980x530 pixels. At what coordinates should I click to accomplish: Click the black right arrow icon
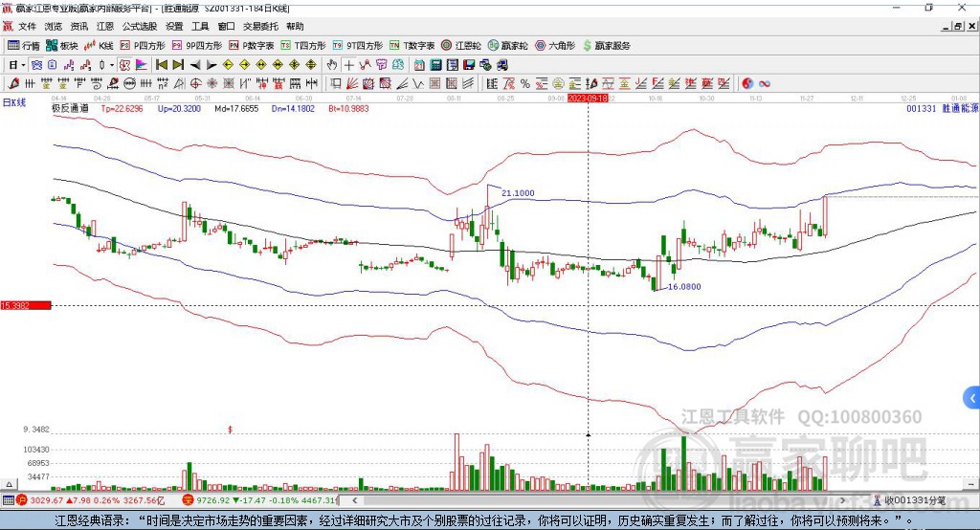click(x=212, y=65)
